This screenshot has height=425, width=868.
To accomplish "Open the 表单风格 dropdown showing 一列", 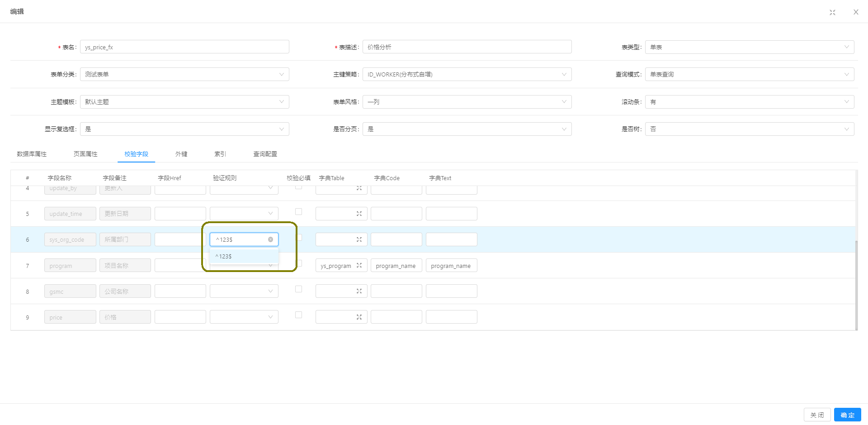I will coord(467,102).
